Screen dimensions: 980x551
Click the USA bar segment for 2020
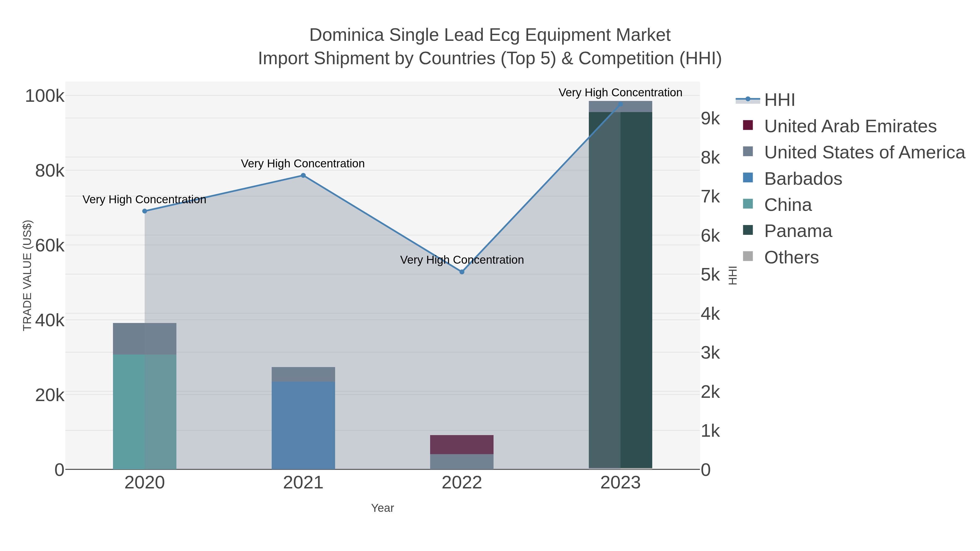pos(145,339)
